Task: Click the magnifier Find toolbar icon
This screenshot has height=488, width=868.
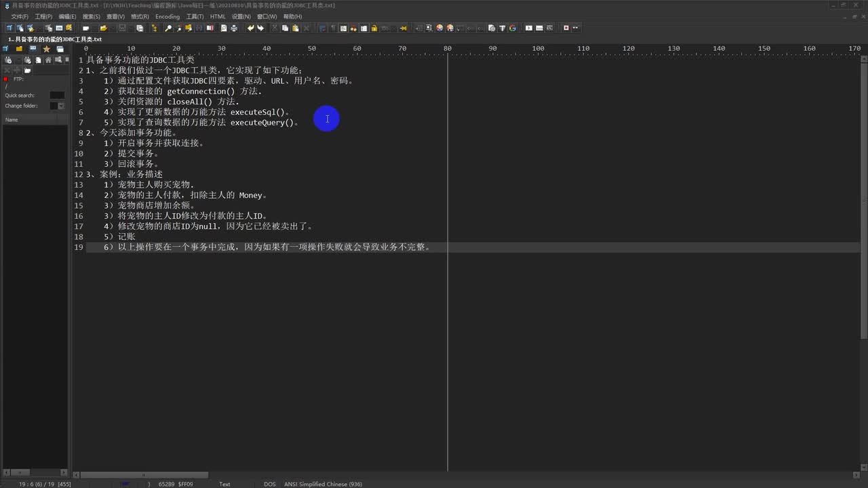Action: coord(168,28)
